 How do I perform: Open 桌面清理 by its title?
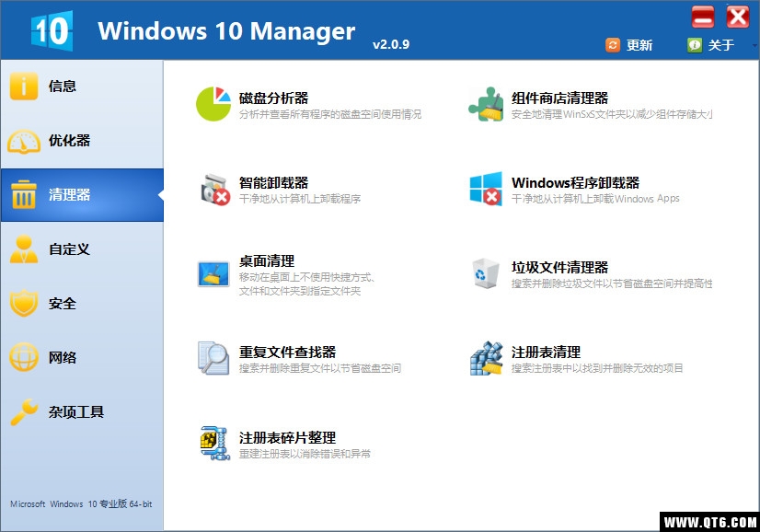point(267,260)
